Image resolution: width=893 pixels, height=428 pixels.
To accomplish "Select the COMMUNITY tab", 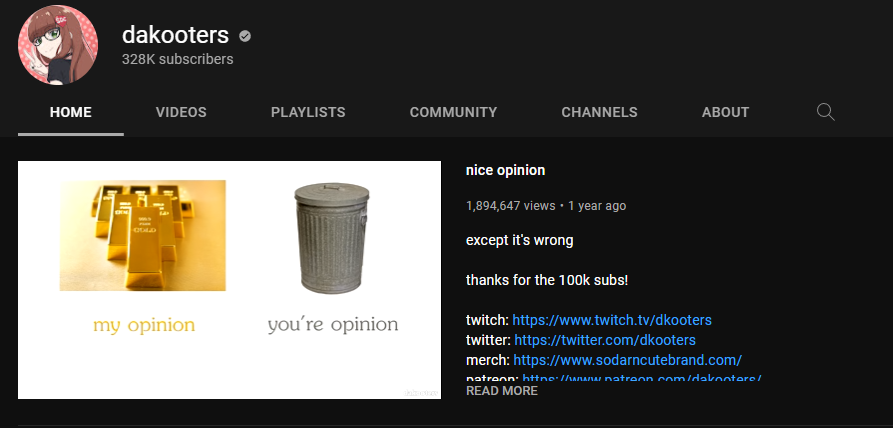I will pos(453,112).
